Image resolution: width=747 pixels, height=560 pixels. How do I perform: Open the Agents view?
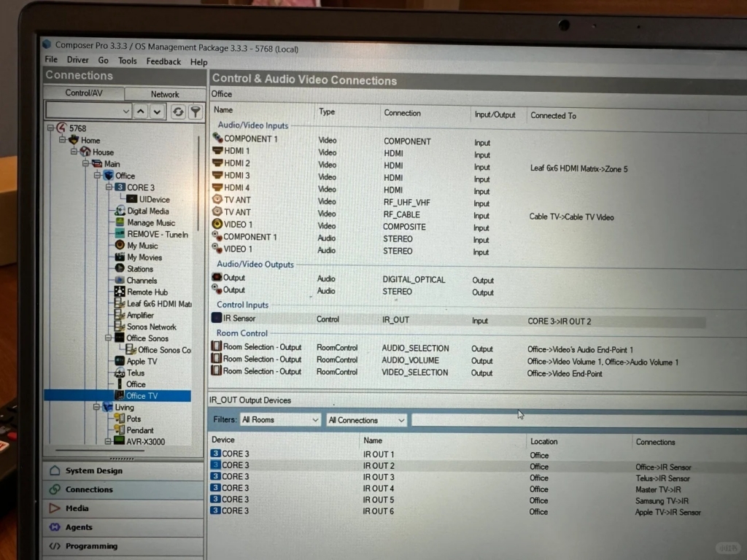[124, 527]
